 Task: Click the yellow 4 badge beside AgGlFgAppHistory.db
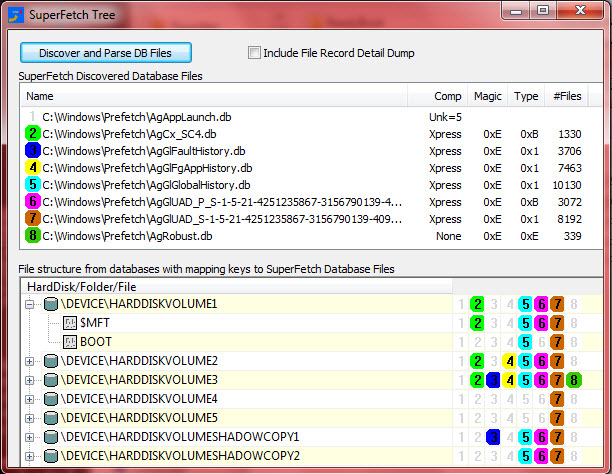pos(33,168)
